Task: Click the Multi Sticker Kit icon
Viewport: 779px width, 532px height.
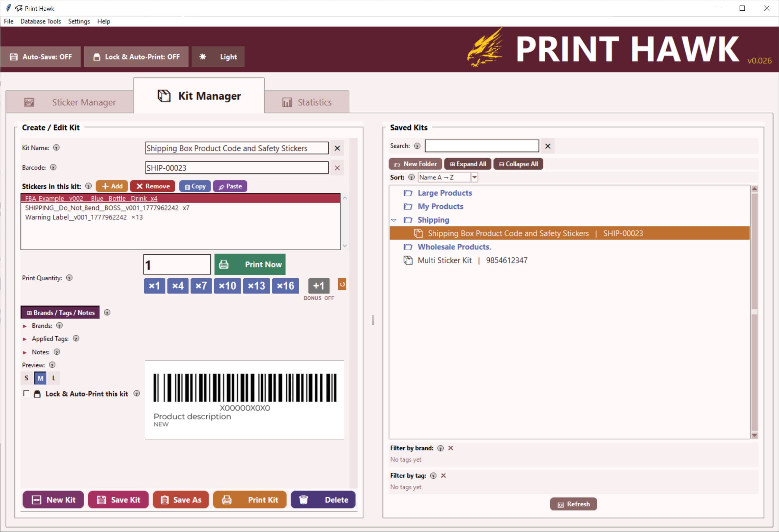Action: (408, 260)
